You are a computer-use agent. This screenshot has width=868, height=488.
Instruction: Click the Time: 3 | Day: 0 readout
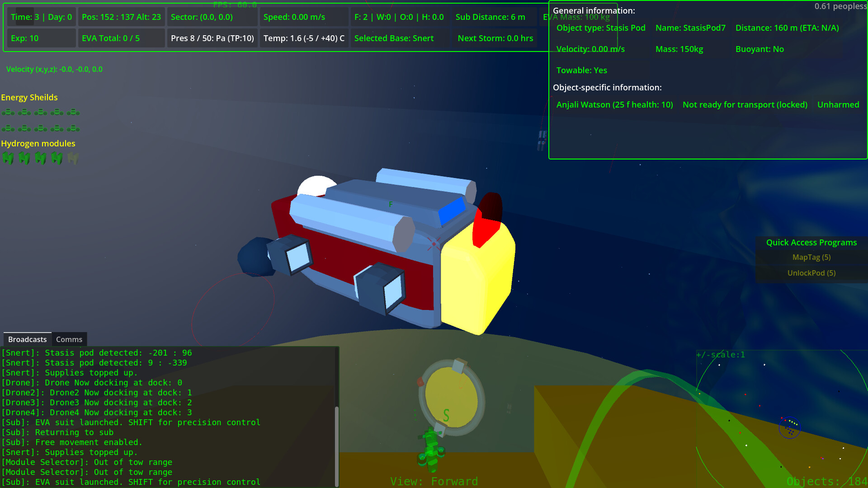click(41, 17)
